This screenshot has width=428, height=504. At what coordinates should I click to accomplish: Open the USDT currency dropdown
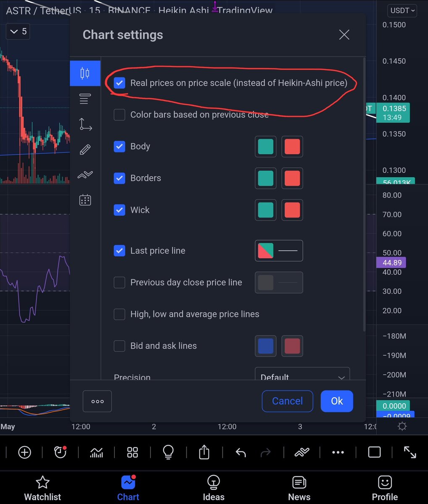[402, 10]
